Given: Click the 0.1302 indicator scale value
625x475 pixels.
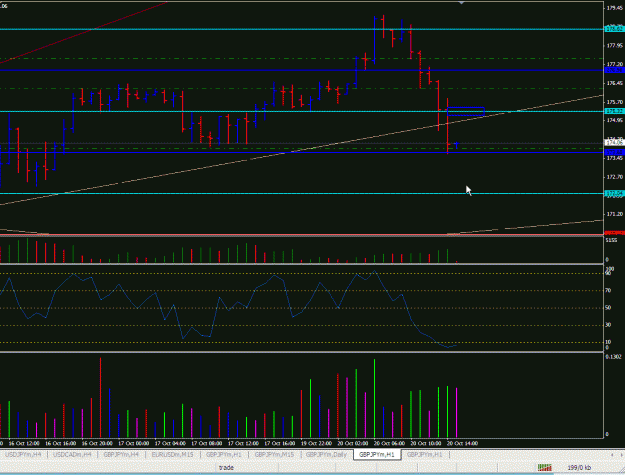Looking at the screenshot, I should point(613,357).
